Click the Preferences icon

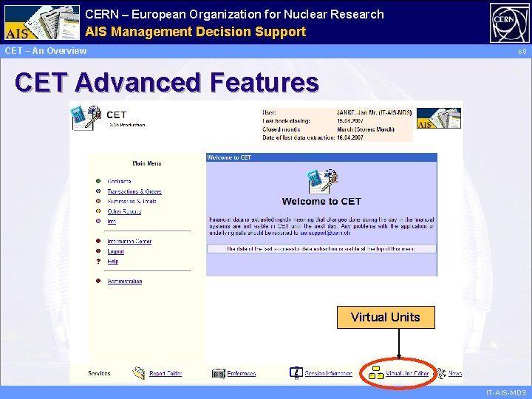[219, 374]
